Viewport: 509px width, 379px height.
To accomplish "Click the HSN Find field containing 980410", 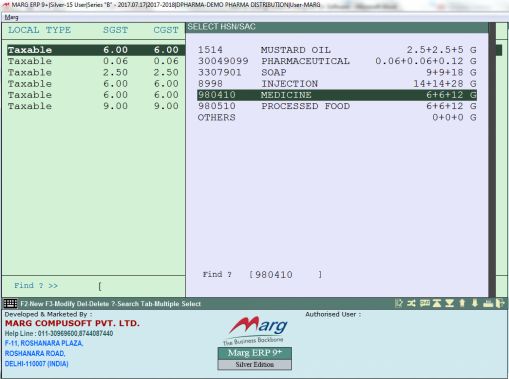I will 286,275.
